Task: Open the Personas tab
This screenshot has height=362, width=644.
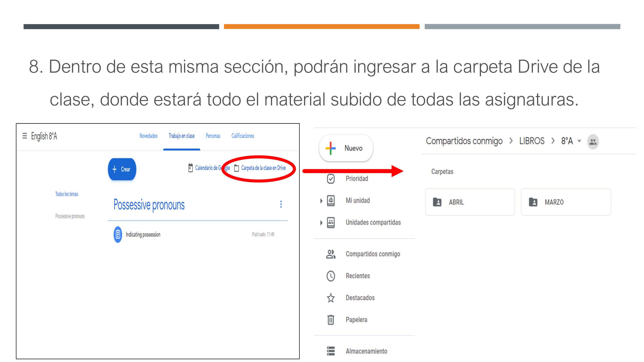Action: click(x=213, y=136)
